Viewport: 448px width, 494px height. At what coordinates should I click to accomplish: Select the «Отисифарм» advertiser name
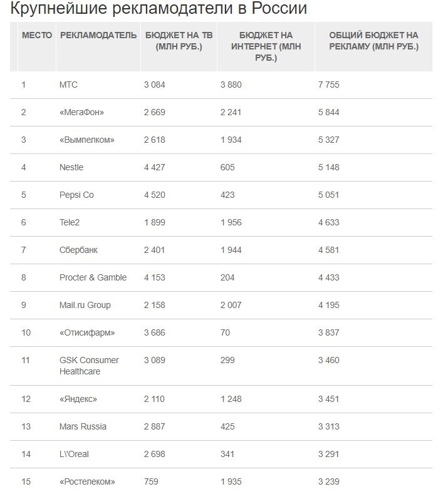pyautogui.click(x=87, y=332)
